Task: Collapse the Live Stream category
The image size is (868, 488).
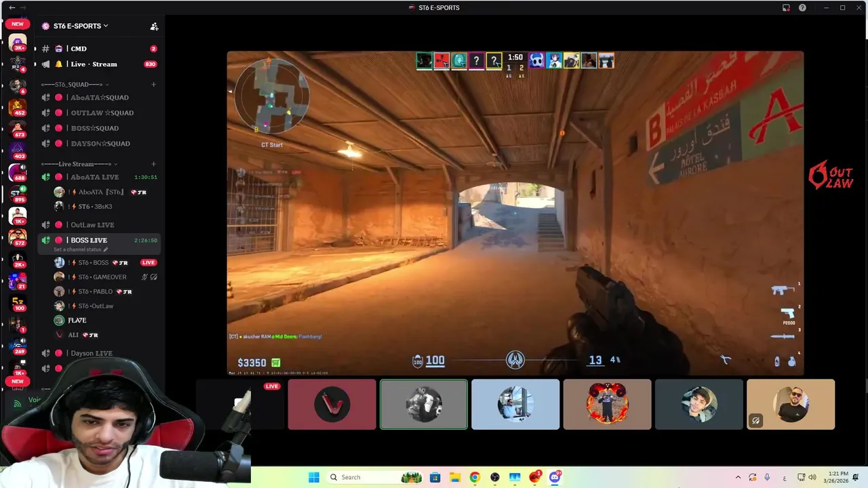Action: click(79, 164)
